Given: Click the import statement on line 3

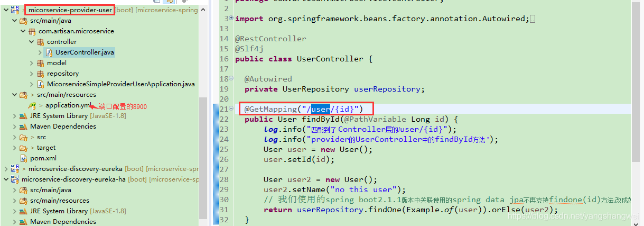Looking at the screenshot, I should pos(382,19).
